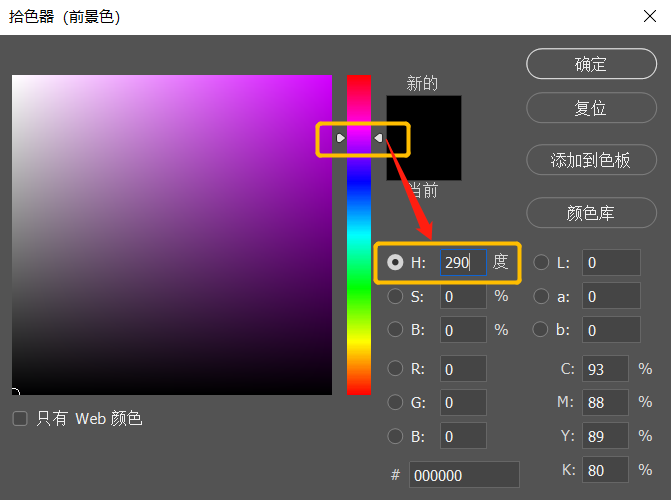This screenshot has width=671, height=500.
Task: Click the Y yellow percentage field
Action: click(606, 436)
